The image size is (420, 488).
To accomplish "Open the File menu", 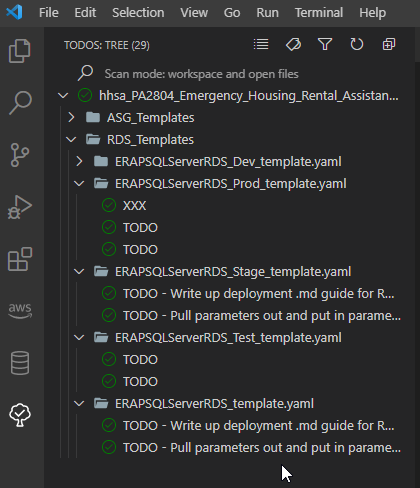I will click(49, 13).
